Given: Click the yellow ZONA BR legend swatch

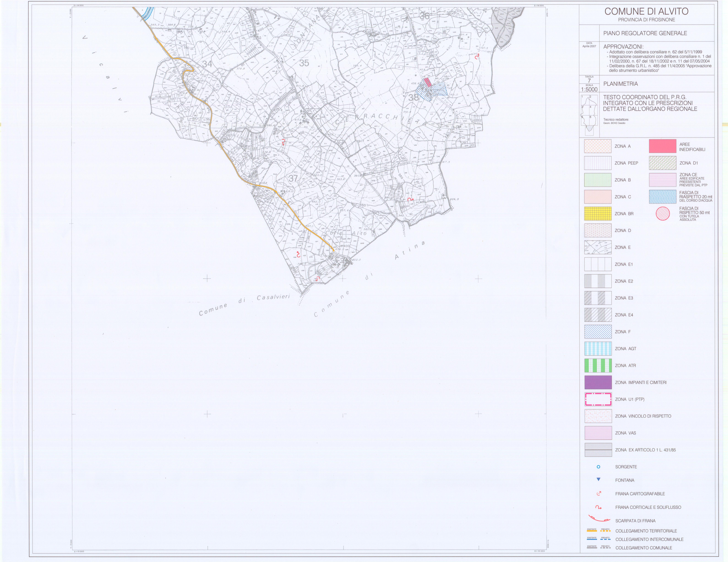Looking at the screenshot, I should [x=598, y=214].
